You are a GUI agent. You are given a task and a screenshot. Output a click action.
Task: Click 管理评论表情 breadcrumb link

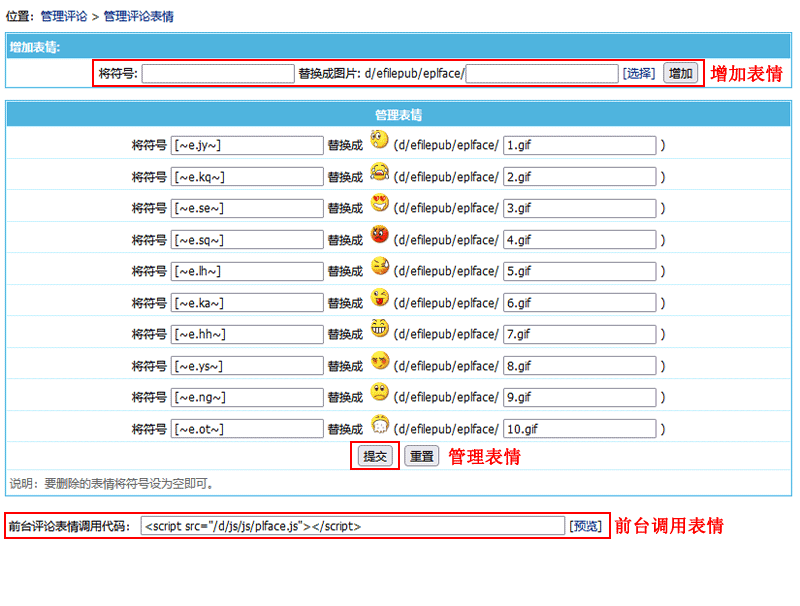(138, 17)
